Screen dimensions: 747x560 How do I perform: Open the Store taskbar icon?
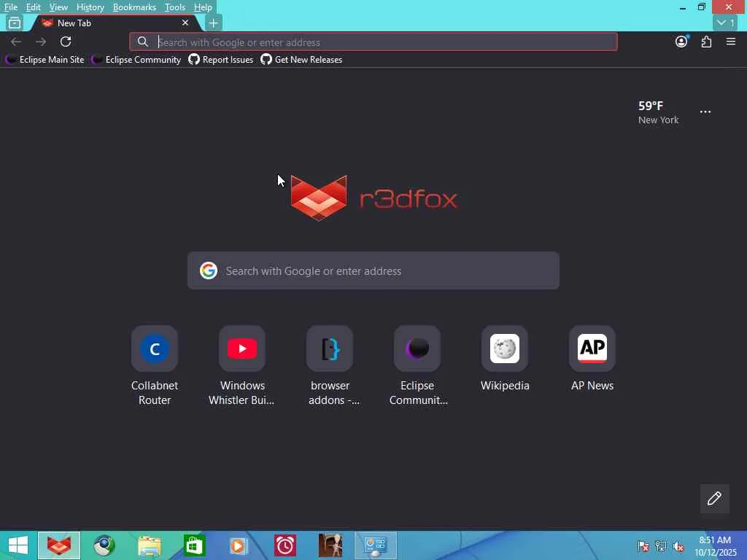(194, 545)
